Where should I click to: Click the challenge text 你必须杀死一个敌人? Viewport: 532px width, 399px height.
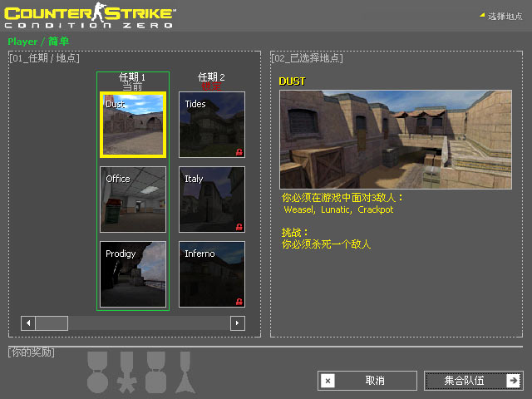click(326, 244)
